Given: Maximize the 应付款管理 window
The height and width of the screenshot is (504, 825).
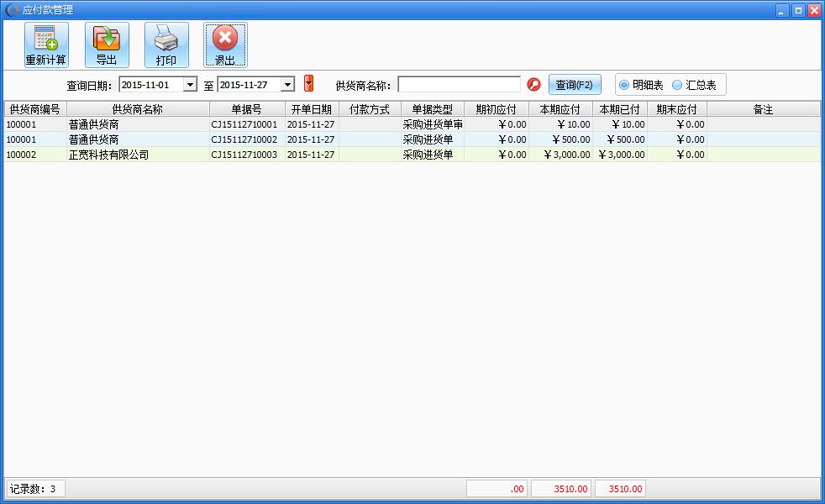Looking at the screenshot, I should (798, 10).
